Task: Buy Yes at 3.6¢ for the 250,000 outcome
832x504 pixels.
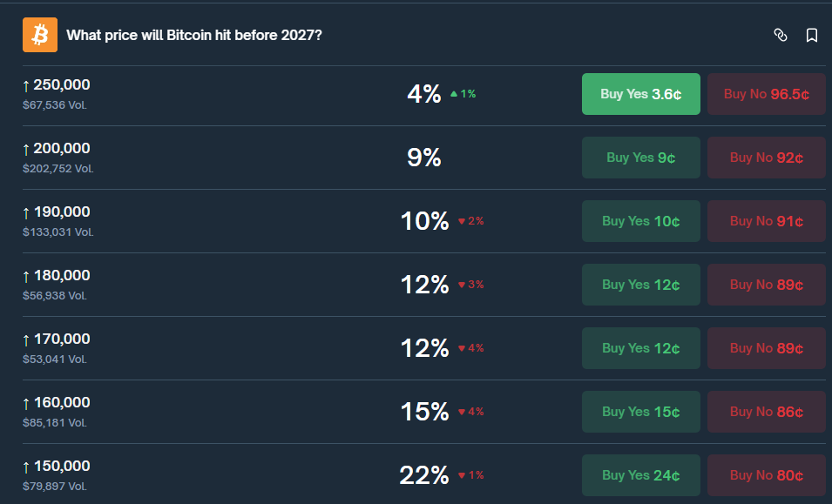Action: tap(640, 93)
